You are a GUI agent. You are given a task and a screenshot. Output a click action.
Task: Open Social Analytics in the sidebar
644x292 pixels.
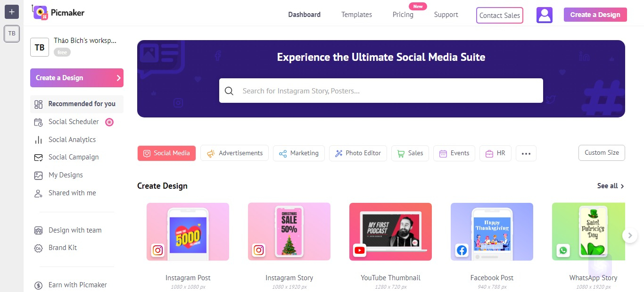72,140
